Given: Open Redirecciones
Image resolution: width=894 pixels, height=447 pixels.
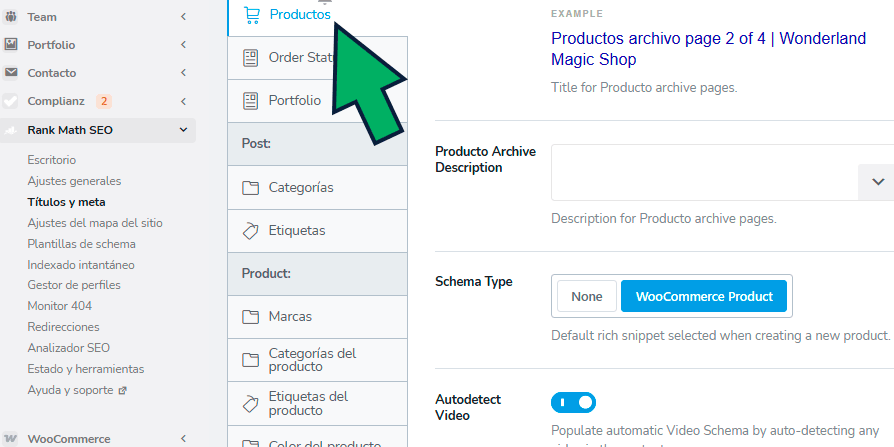Looking at the screenshot, I should click(63, 327).
